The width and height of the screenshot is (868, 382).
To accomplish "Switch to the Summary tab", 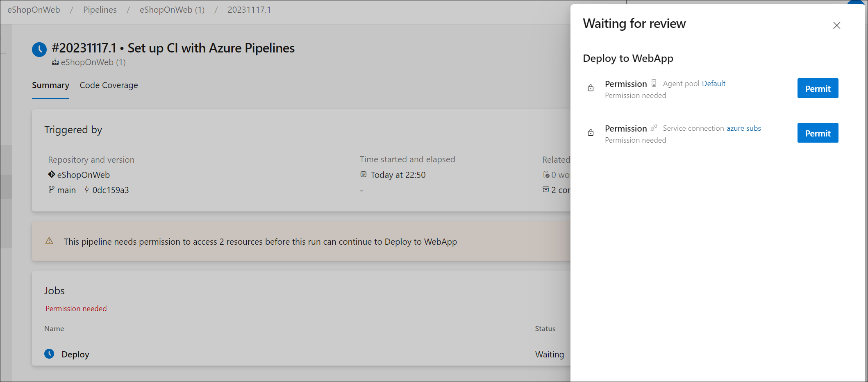I will [50, 85].
